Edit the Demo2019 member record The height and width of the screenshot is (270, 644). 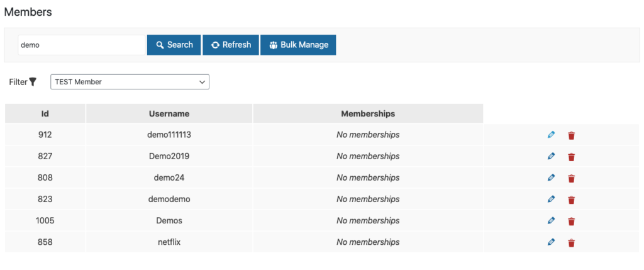[x=551, y=156]
